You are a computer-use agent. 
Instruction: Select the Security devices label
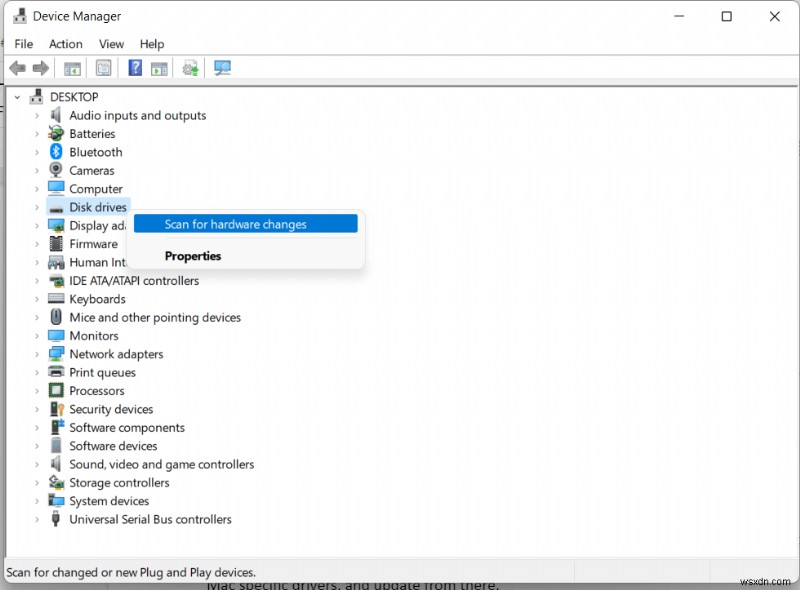(111, 409)
